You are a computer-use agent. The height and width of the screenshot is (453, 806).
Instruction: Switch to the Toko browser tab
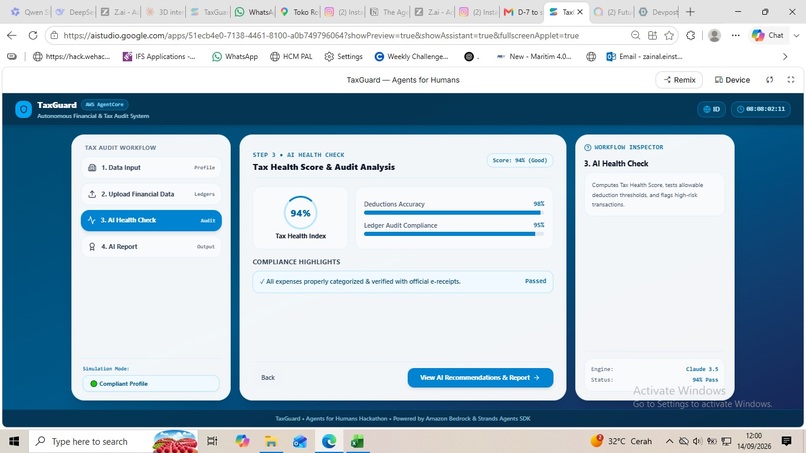point(299,12)
